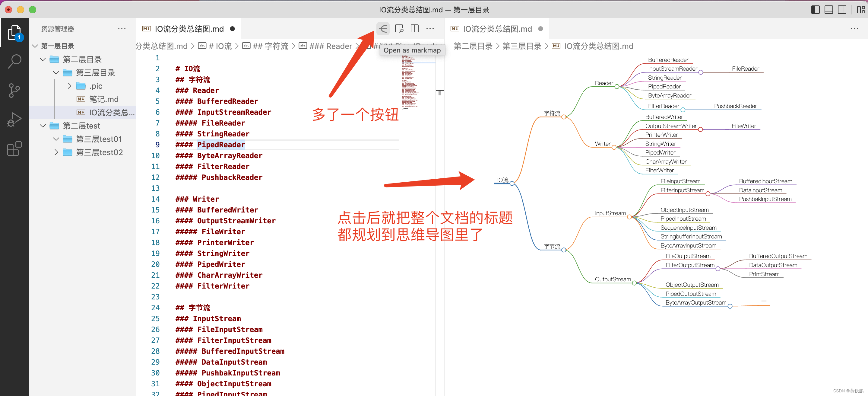Click line 28 '##### BufferedInputStream' in editor

click(x=230, y=351)
